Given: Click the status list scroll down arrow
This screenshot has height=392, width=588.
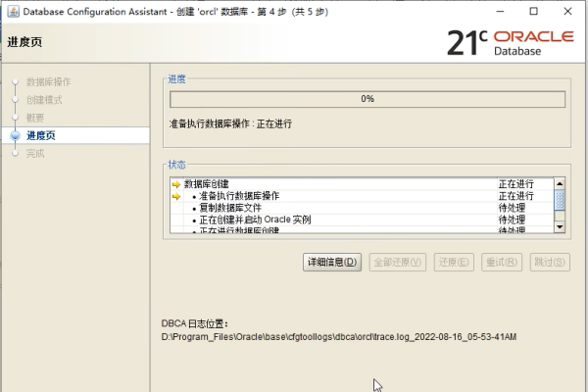Looking at the screenshot, I should (560, 226).
